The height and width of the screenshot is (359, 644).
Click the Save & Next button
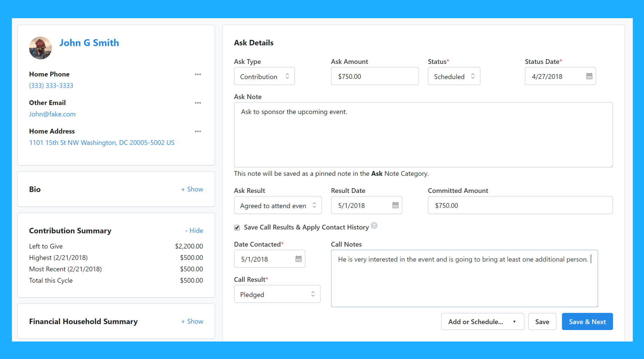click(587, 322)
